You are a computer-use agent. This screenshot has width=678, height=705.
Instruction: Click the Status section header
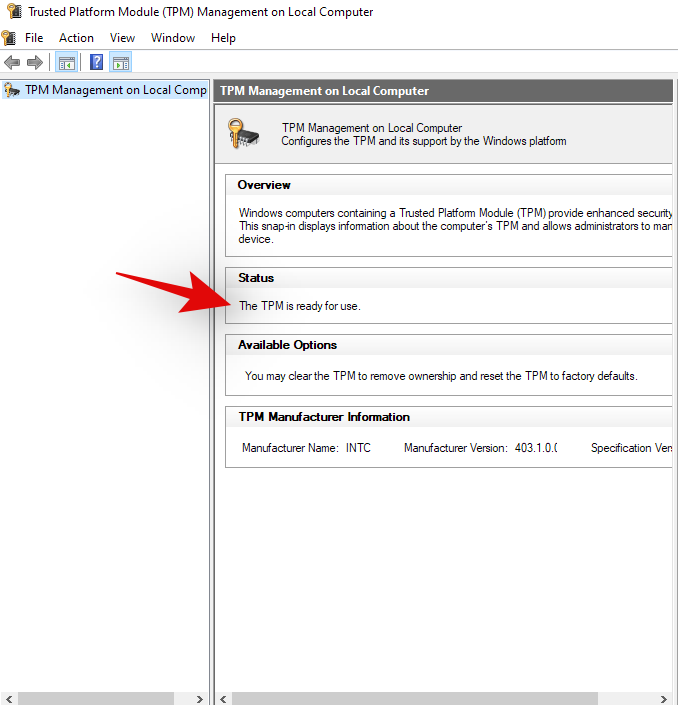pyautogui.click(x=256, y=278)
